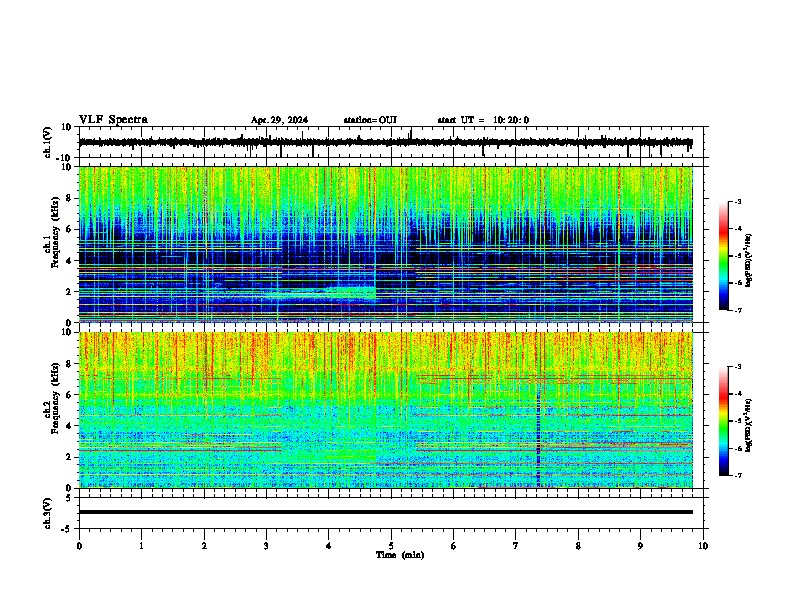
Task: Click the ch.2 color scale log(PSD) label
Action: (x=749, y=425)
